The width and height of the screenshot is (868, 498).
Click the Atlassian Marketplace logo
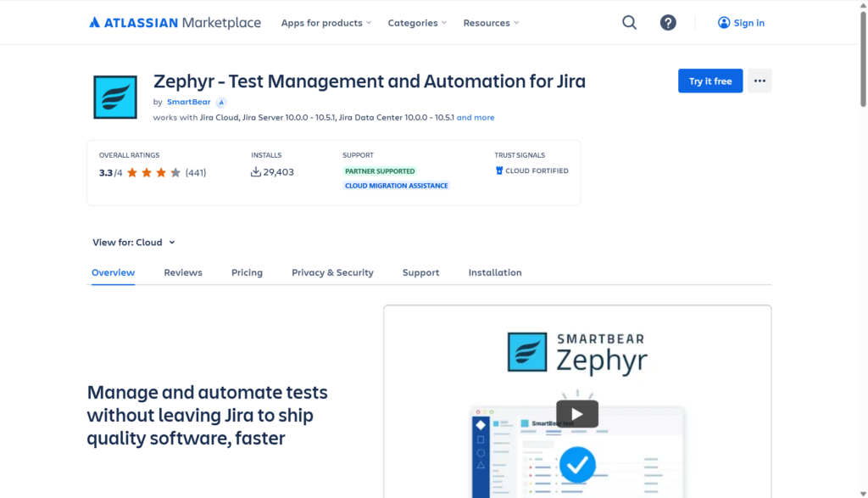click(175, 23)
